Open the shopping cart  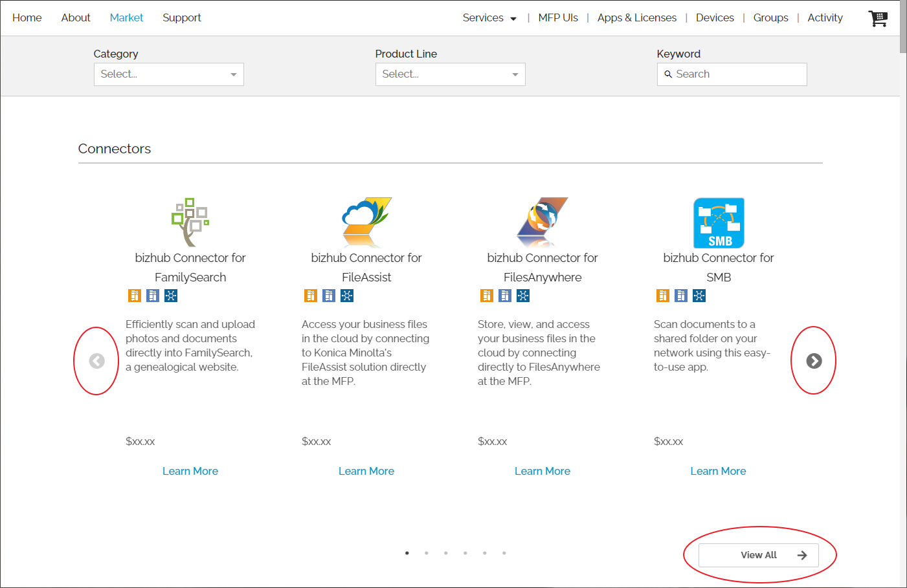point(878,18)
